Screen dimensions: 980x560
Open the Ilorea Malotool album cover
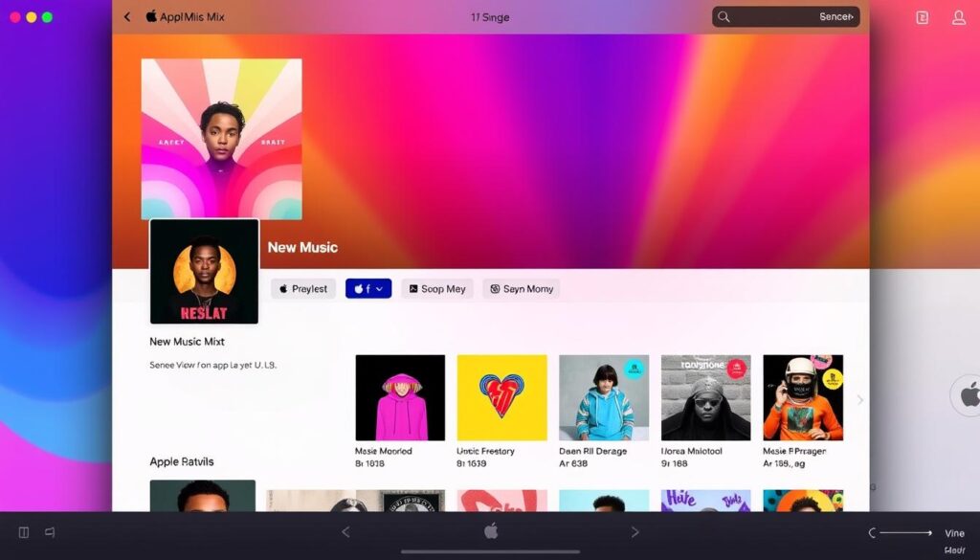(705, 397)
